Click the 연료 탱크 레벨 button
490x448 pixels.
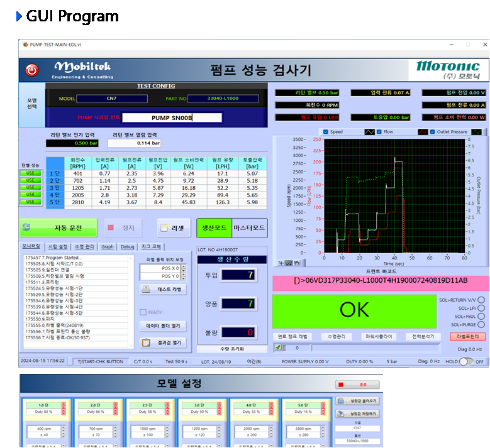tap(292, 336)
